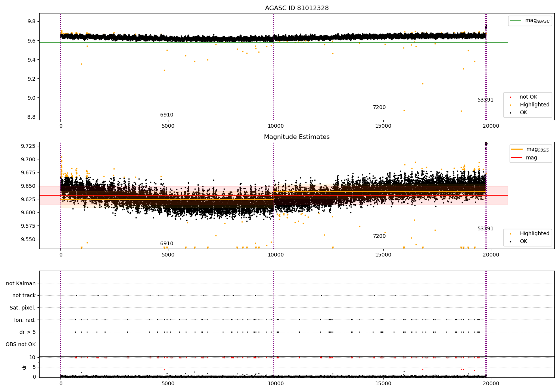This screenshot has width=560, height=392.
Task: Click the "7200" annotation in top plot
Action: point(379,108)
